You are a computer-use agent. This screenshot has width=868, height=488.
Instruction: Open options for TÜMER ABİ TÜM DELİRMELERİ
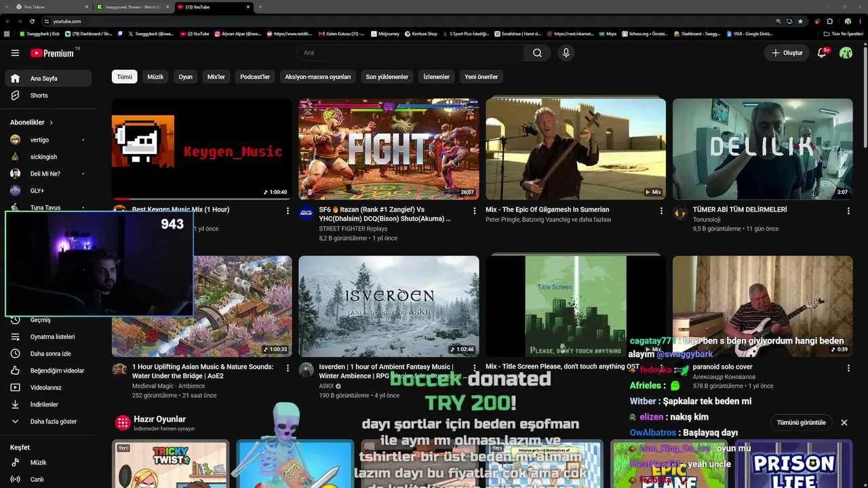[848, 211]
